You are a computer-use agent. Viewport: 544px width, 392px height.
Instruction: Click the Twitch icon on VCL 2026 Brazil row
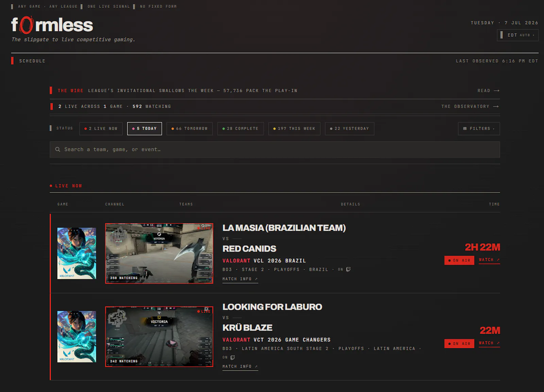pyautogui.click(x=348, y=269)
